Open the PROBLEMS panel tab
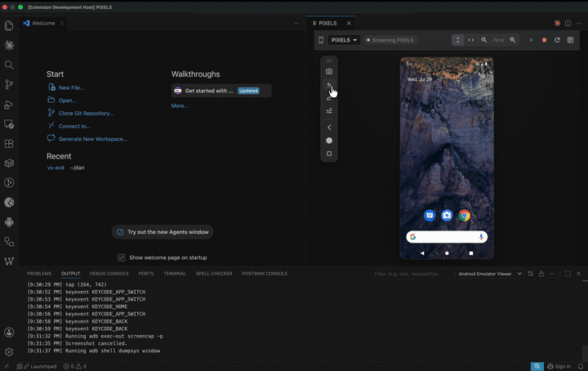The image size is (588, 371). click(x=39, y=274)
